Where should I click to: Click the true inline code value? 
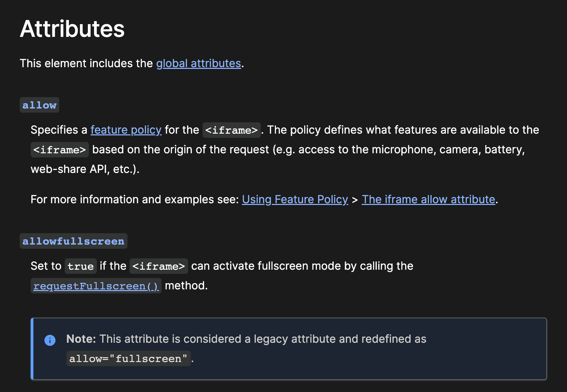coord(81,266)
